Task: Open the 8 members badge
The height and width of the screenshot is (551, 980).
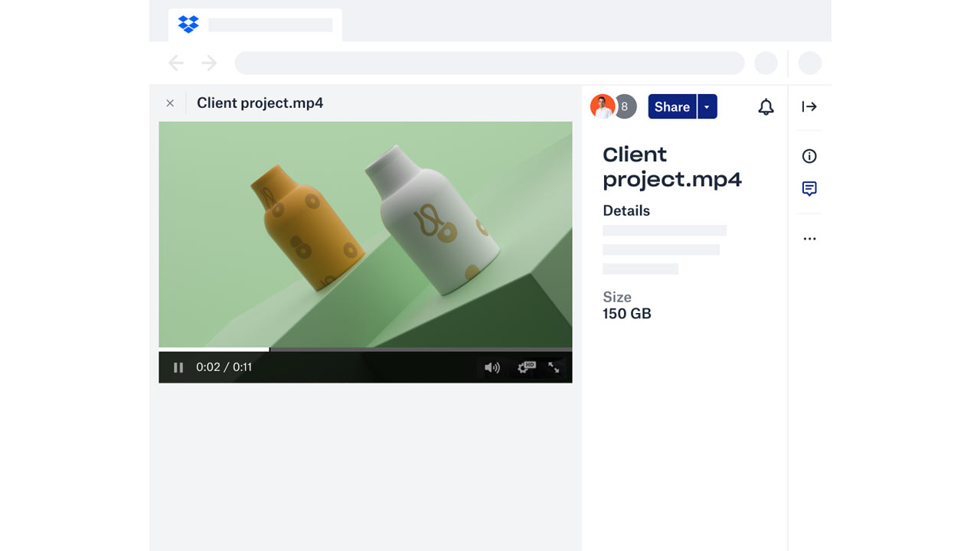Action: tap(625, 107)
